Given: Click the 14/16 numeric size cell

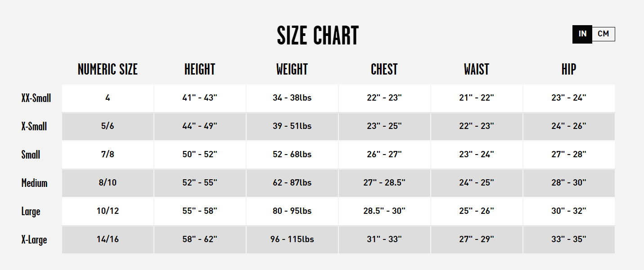Looking at the screenshot, I should click(108, 239).
